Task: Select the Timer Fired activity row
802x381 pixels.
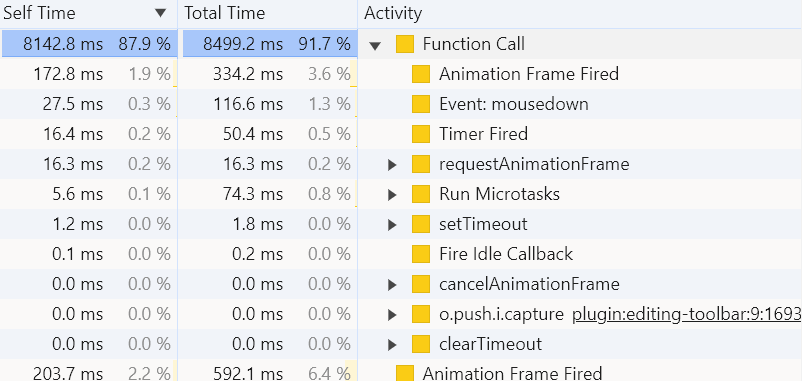Action: click(x=401, y=135)
